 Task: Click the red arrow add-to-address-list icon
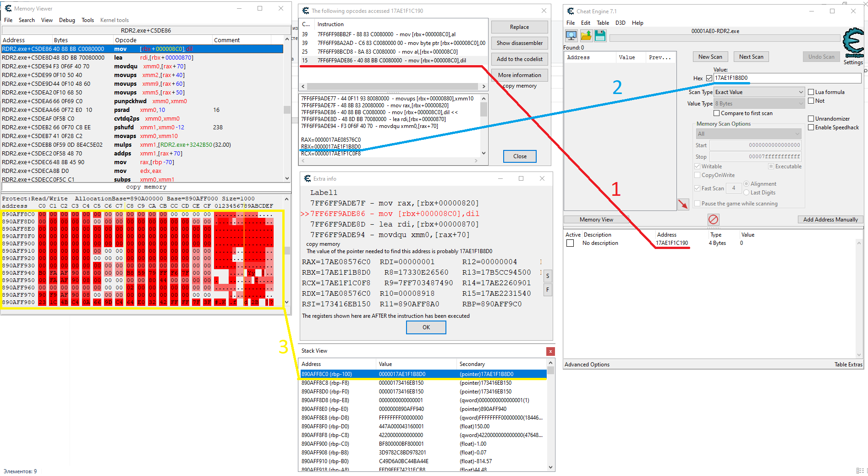[x=683, y=204]
